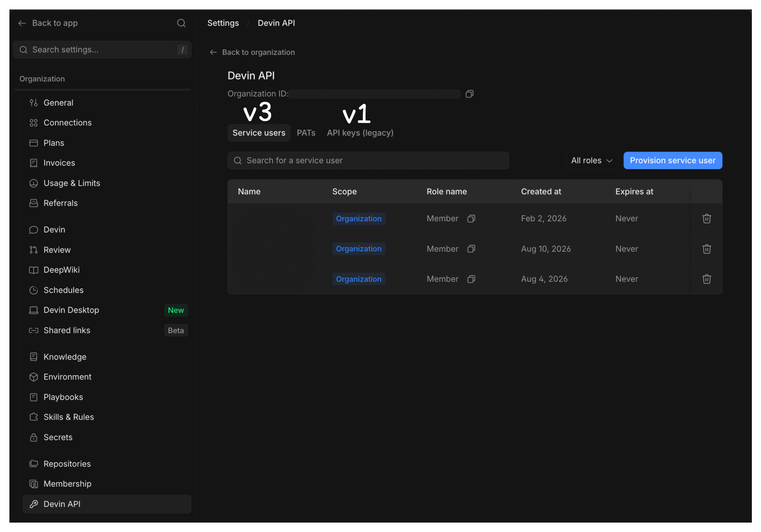Open Knowledge settings in the sidebar
The height and width of the screenshot is (532, 761).
click(107, 357)
